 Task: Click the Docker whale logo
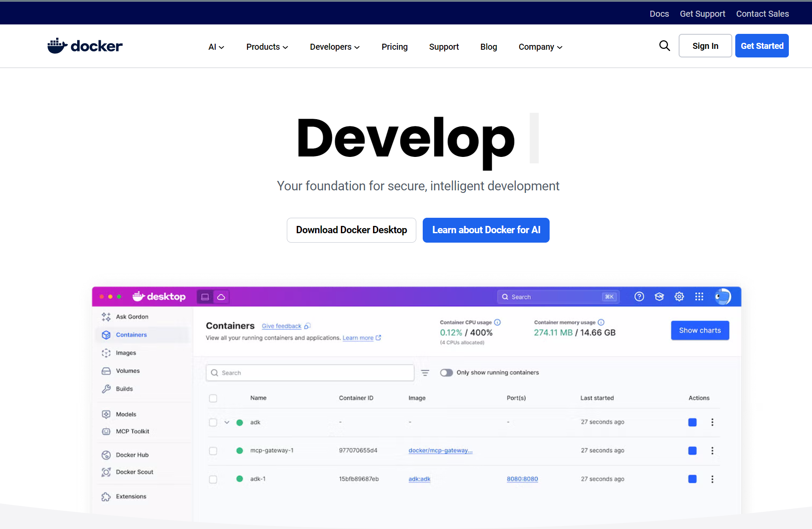point(85,46)
